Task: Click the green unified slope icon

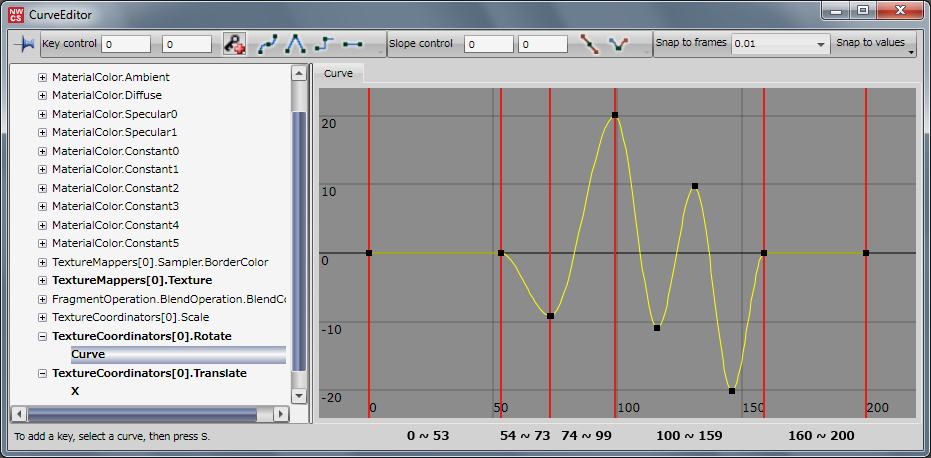Action: pos(619,44)
